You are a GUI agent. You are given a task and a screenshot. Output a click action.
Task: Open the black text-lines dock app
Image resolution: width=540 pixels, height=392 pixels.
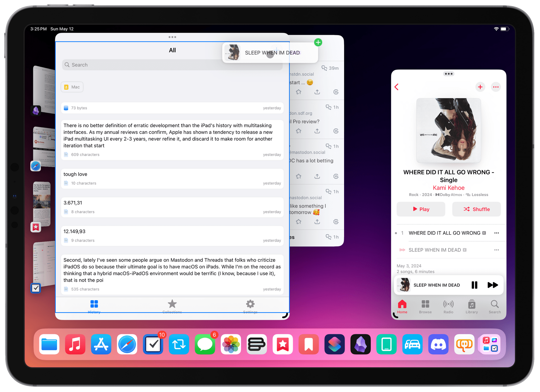click(x=257, y=344)
